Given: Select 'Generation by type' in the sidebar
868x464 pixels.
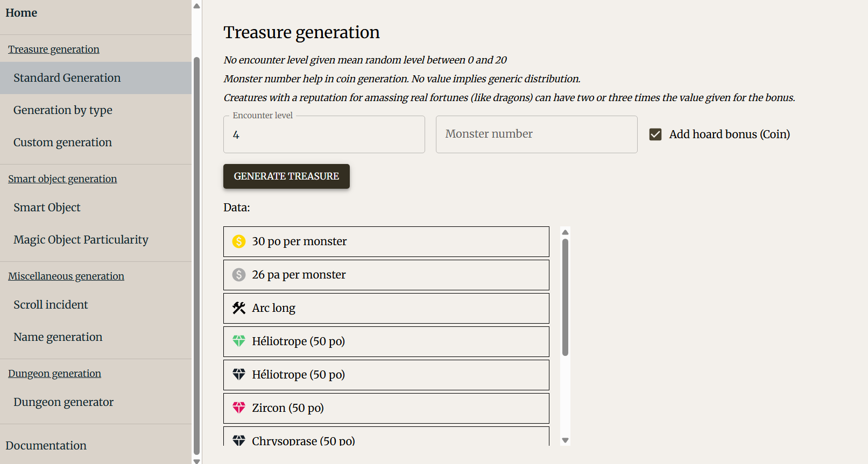Looking at the screenshot, I should pos(62,110).
